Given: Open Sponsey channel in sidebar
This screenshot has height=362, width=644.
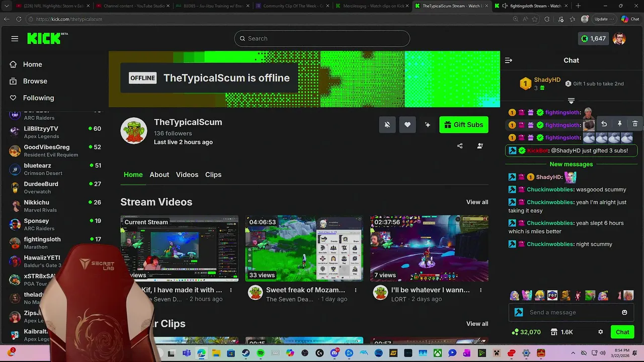Looking at the screenshot, I should click(54, 224).
